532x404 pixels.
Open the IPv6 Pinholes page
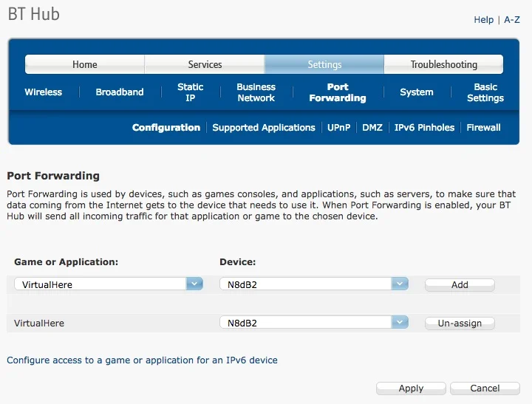click(424, 128)
